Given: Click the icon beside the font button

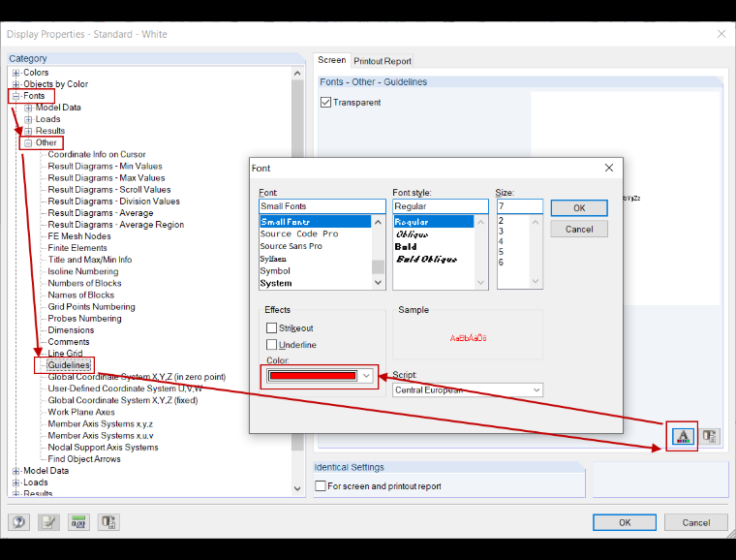Looking at the screenshot, I should click(x=709, y=437).
